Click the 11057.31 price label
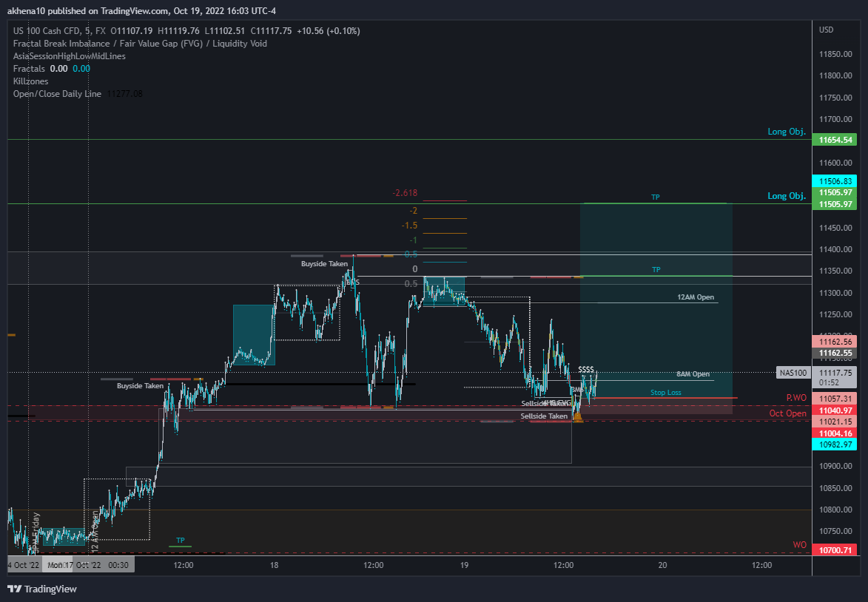Screen dimensions: 868x602 [834, 399]
